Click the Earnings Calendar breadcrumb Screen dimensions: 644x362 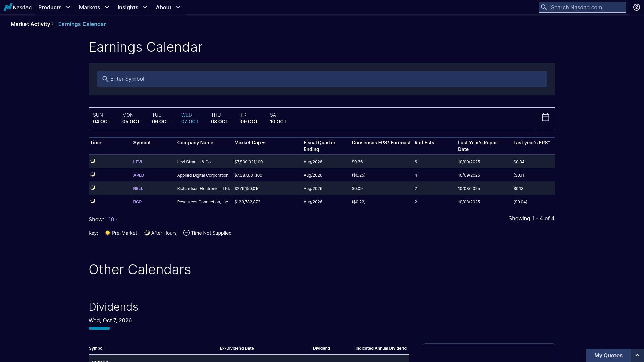82,24
